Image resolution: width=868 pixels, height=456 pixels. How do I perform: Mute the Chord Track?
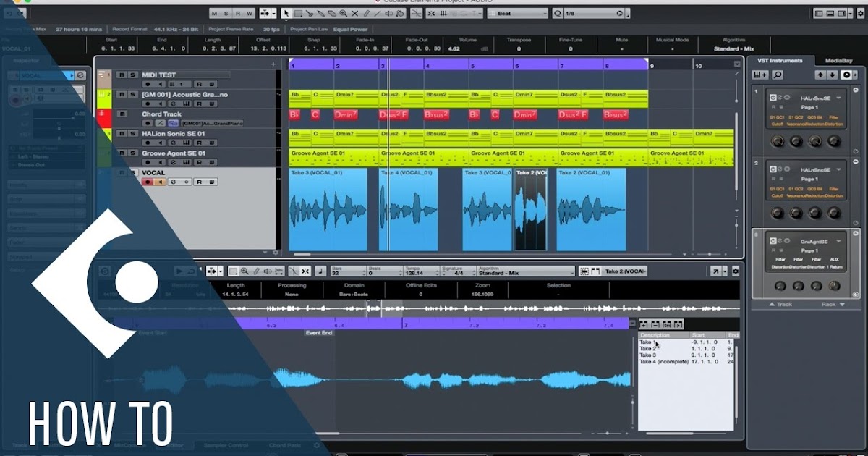click(x=122, y=114)
